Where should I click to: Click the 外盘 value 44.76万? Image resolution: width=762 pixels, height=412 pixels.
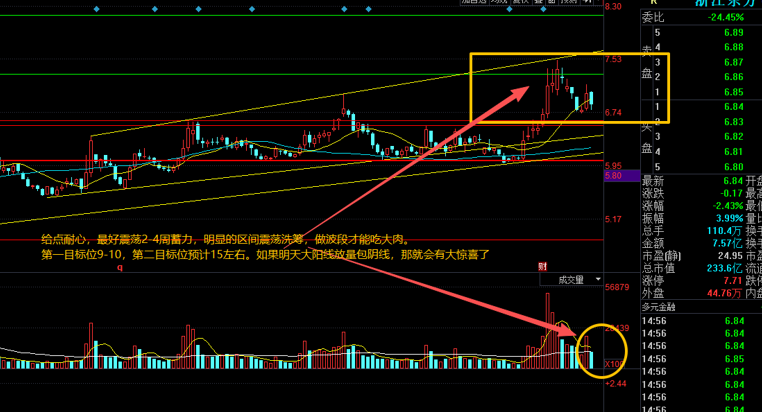tap(726, 293)
